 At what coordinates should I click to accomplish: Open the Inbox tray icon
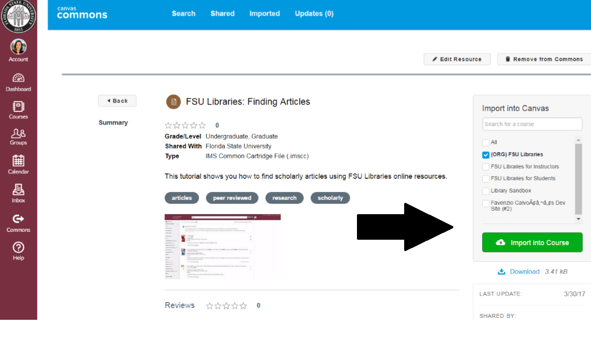pos(18,190)
